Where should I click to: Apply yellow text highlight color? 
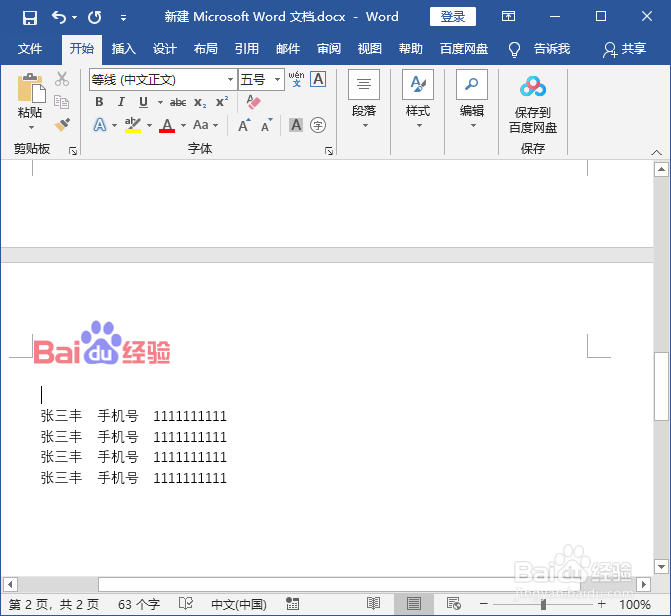(x=133, y=125)
